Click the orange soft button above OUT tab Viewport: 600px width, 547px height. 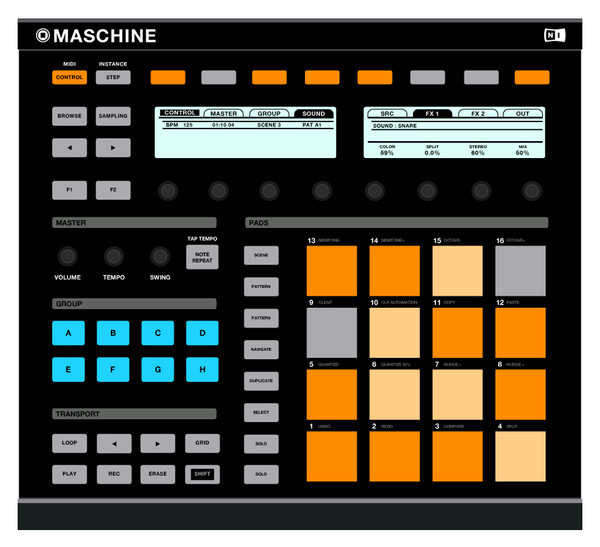tap(532, 77)
